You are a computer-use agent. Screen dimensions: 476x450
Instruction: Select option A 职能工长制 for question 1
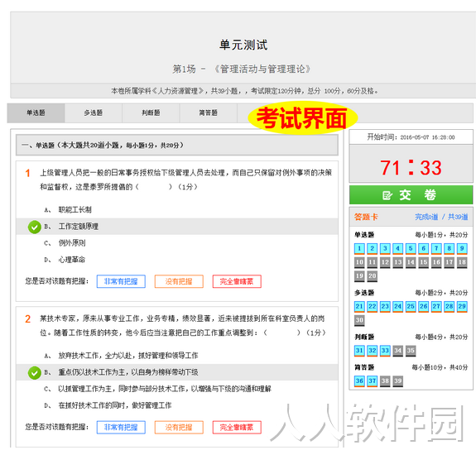coord(177,209)
